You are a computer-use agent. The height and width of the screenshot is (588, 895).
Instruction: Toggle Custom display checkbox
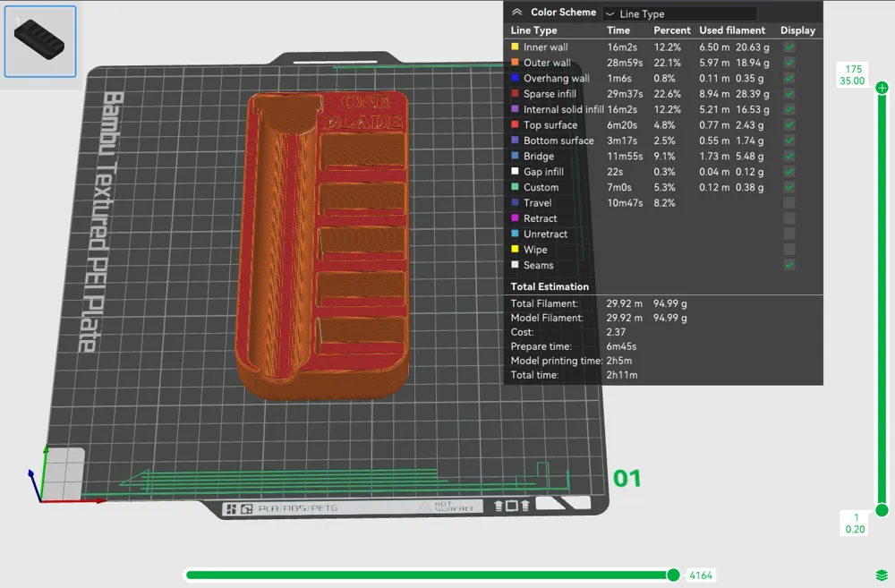pos(788,187)
